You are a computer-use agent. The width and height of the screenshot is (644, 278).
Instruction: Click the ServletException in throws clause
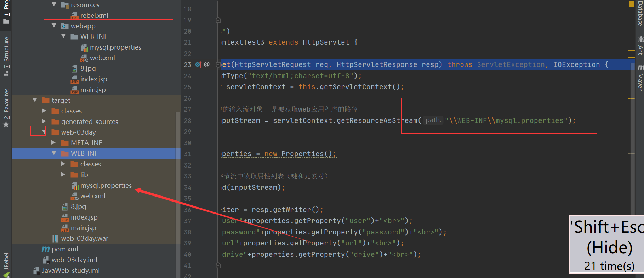click(511, 64)
